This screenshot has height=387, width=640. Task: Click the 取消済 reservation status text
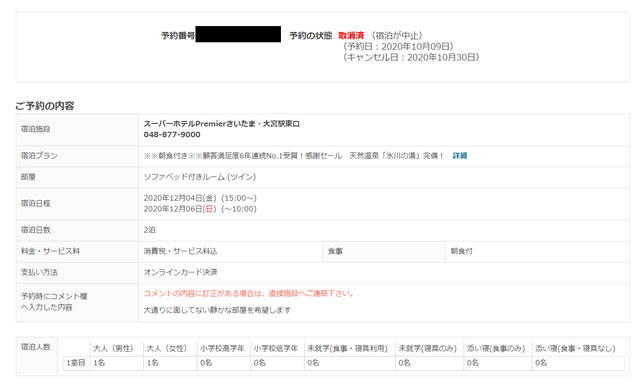[351, 36]
